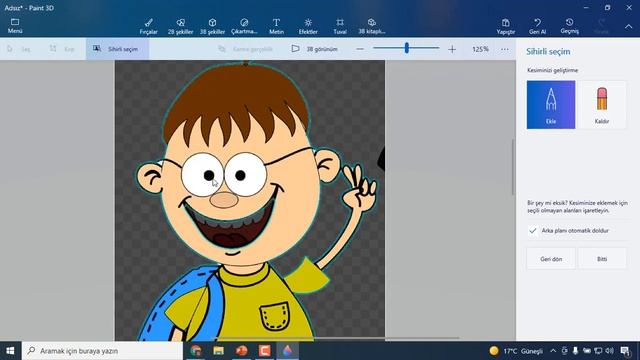This screenshot has width=640, height=360.
Task: Open the three-dots more options menu
Action: [505, 49]
